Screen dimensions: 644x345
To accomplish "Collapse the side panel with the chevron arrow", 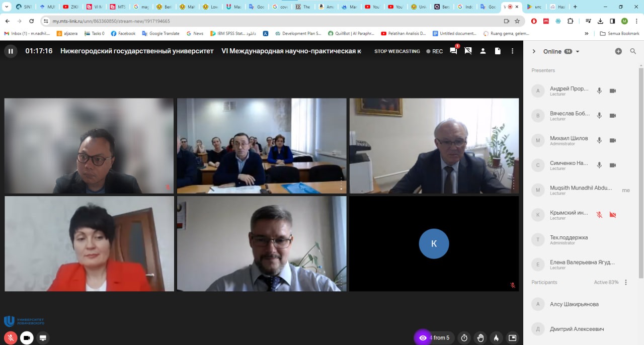I will tap(534, 51).
